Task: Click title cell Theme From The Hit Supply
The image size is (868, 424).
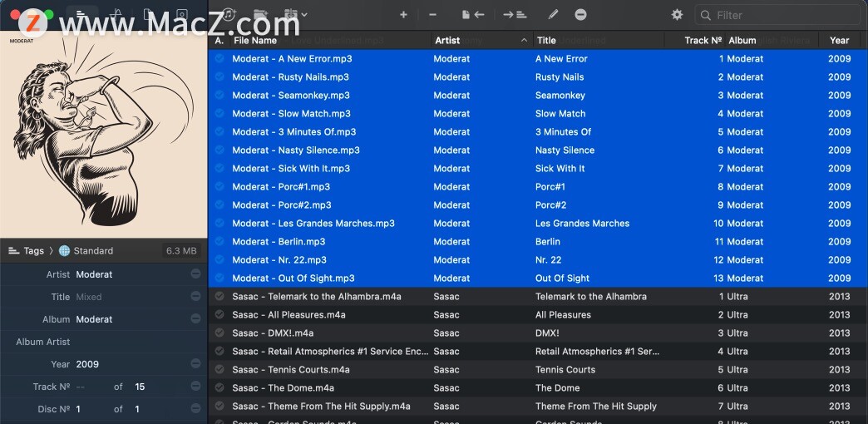Action: tap(595, 406)
